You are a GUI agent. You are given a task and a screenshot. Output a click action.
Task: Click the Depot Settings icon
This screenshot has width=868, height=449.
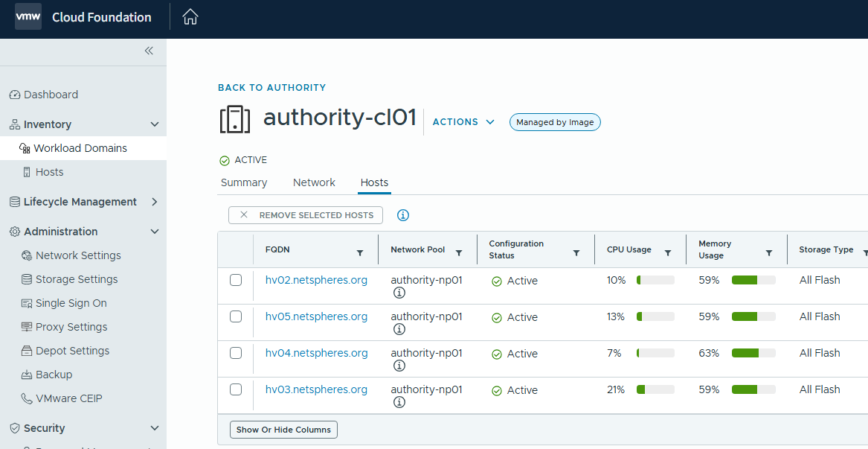(27, 351)
